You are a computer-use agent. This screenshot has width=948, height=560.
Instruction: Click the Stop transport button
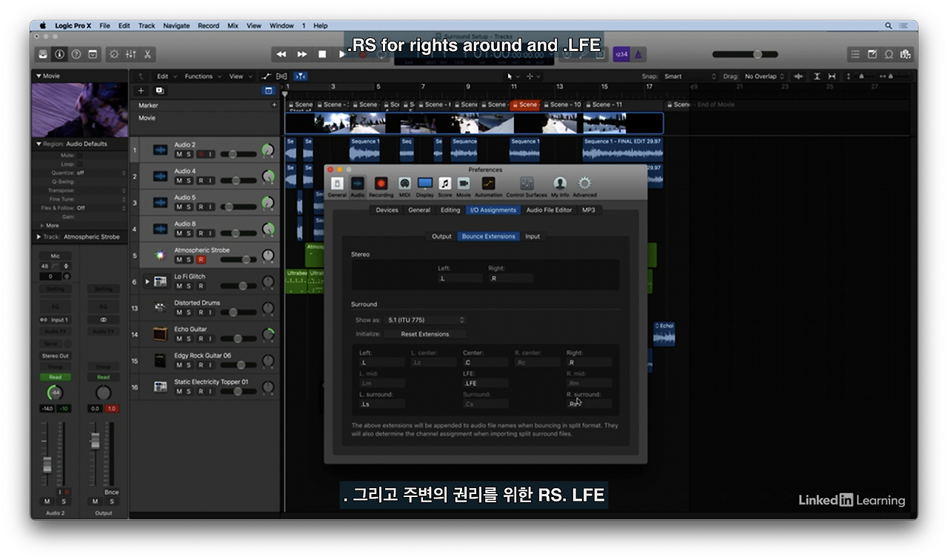pyautogui.click(x=322, y=54)
